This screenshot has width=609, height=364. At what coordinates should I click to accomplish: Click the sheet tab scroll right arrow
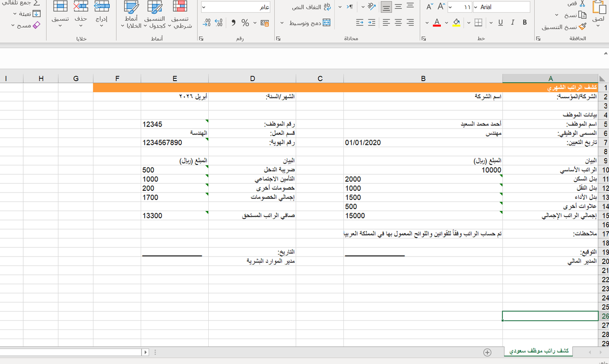600,352
